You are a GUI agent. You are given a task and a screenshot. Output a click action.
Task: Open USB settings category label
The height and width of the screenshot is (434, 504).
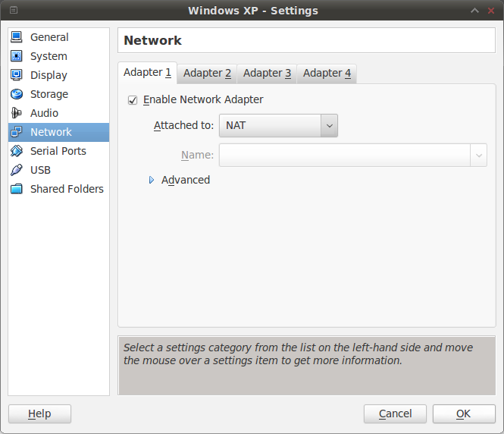click(40, 170)
